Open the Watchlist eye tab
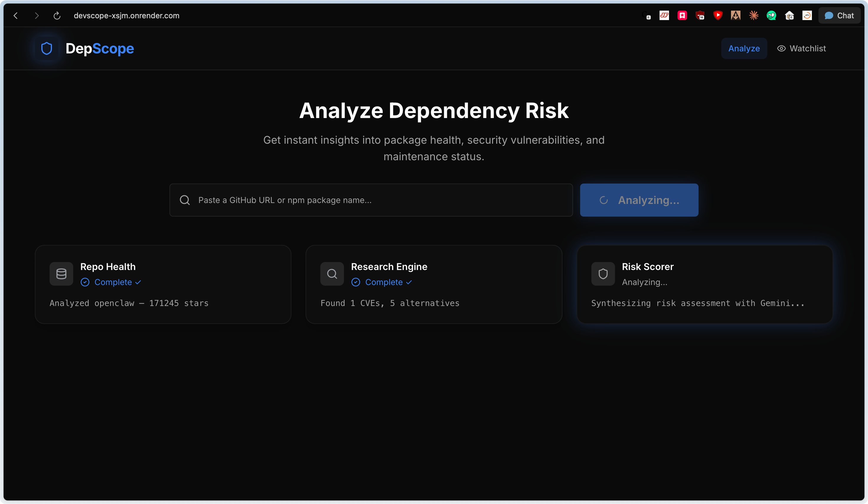868x504 pixels. (x=802, y=48)
